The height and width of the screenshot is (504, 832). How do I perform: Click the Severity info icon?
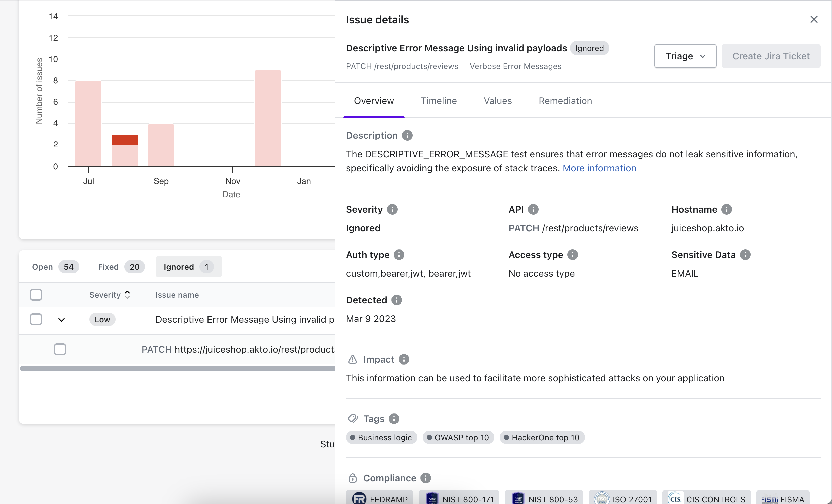[392, 209]
